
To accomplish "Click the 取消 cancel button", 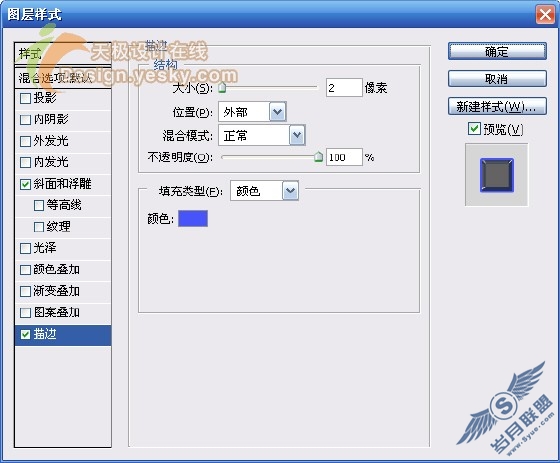I will (497, 79).
